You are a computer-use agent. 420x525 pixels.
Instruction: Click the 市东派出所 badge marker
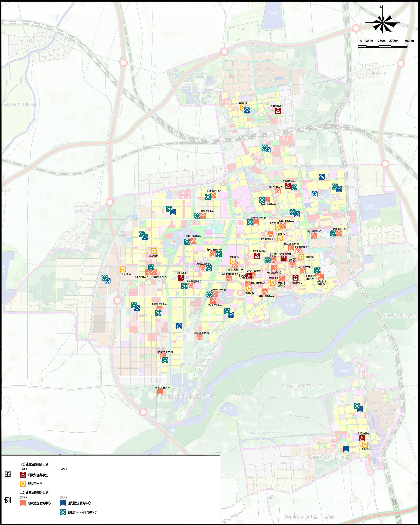click(x=280, y=238)
